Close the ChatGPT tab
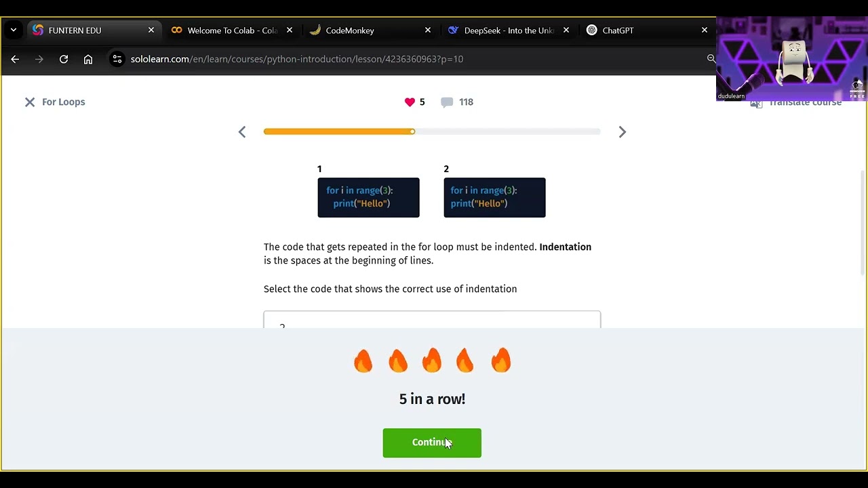The image size is (868, 488). (x=705, y=30)
